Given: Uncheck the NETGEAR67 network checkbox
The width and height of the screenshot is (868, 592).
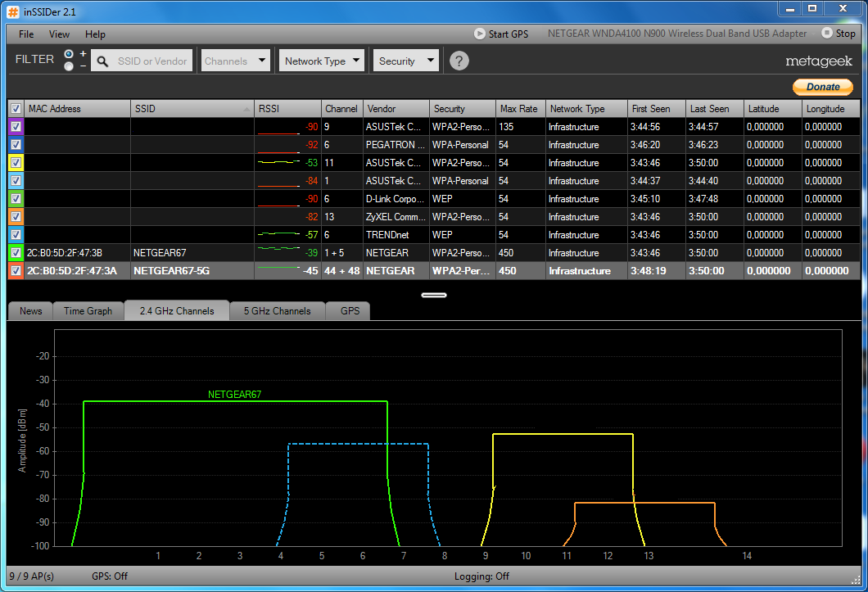Looking at the screenshot, I should 16,252.
